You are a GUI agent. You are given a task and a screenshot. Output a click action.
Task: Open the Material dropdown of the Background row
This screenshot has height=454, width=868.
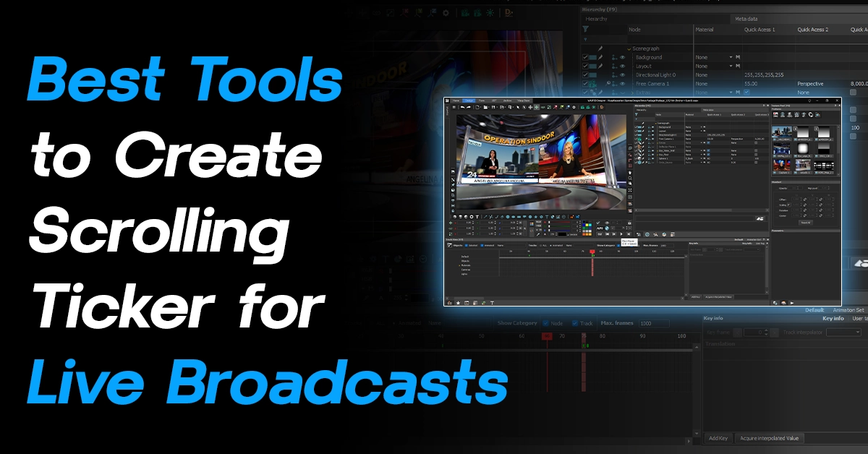tap(731, 57)
